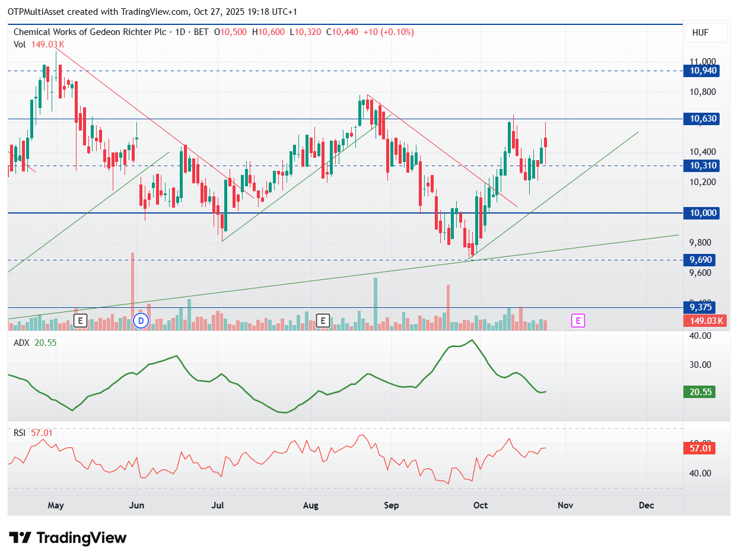
Task: Click the Nov label on time axis
Action: click(x=565, y=505)
